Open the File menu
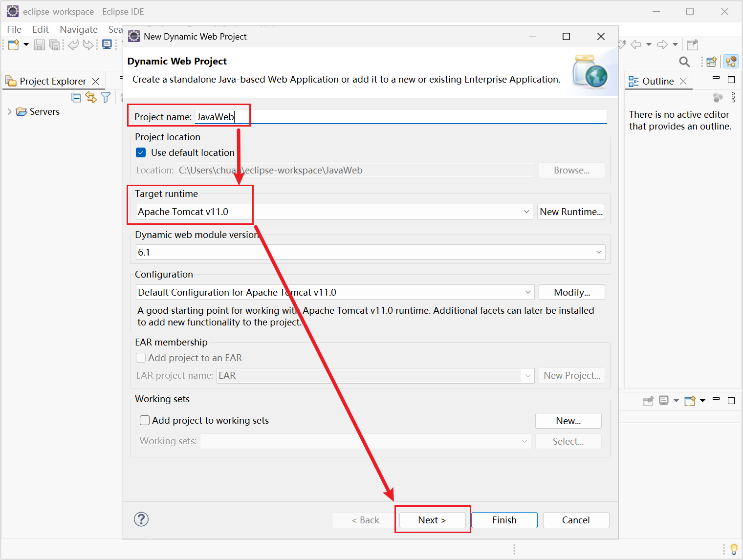This screenshot has height=560, width=743. pos(14,29)
